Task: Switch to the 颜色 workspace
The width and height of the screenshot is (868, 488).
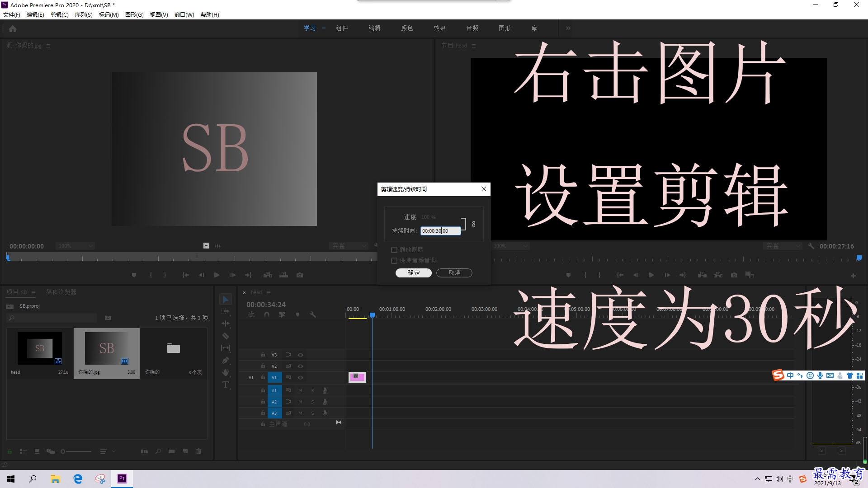Action: coord(407,28)
